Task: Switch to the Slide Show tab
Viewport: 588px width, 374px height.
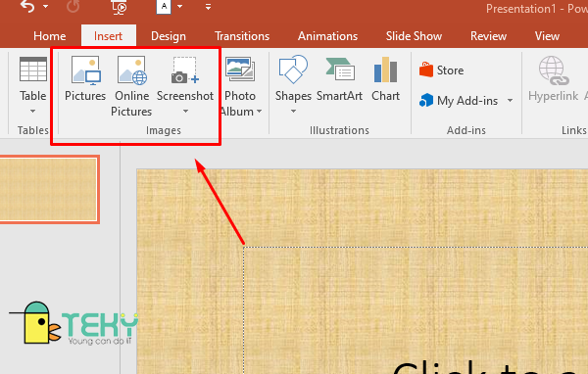Action: [414, 36]
